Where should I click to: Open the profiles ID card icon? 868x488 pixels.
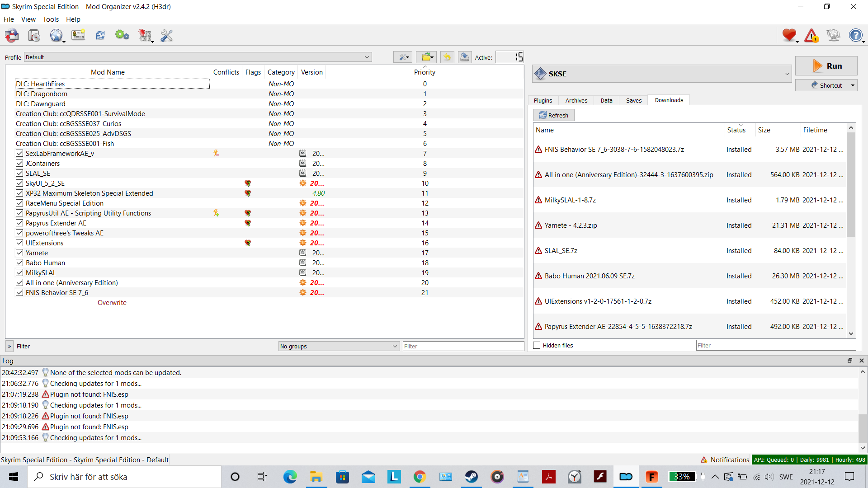tap(78, 35)
